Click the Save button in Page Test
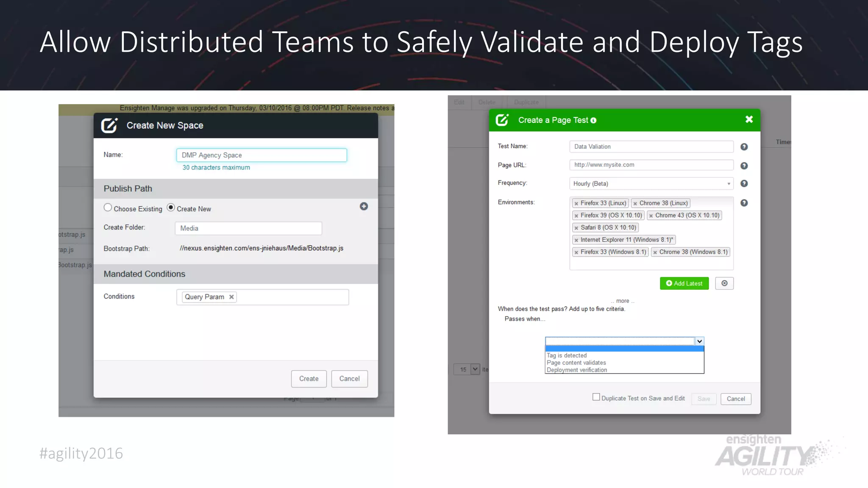Image resolution: width=868 pixels, height=488 pixels. [x=704, y=399]
